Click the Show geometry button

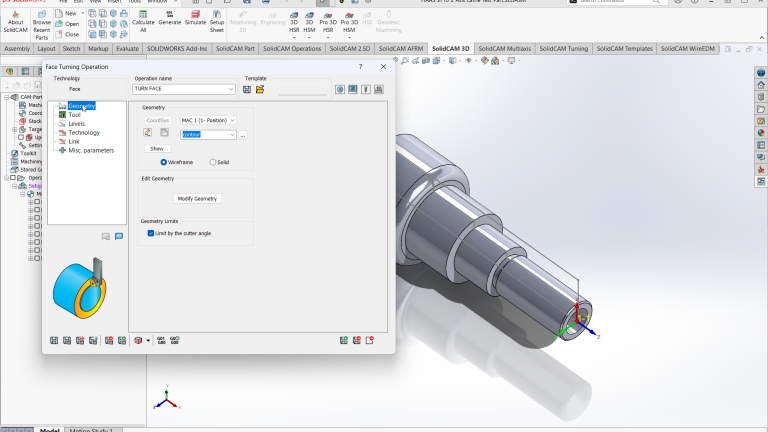[157, 148]
